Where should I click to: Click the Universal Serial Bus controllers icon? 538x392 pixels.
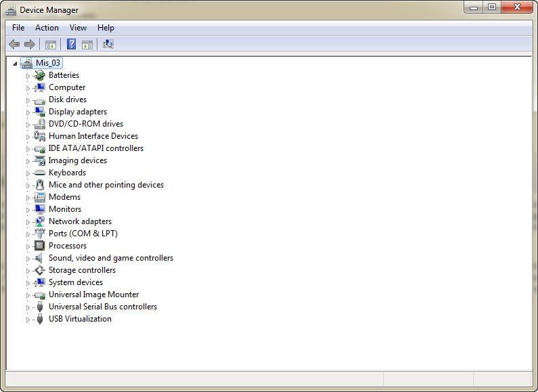tap(40, 307)
